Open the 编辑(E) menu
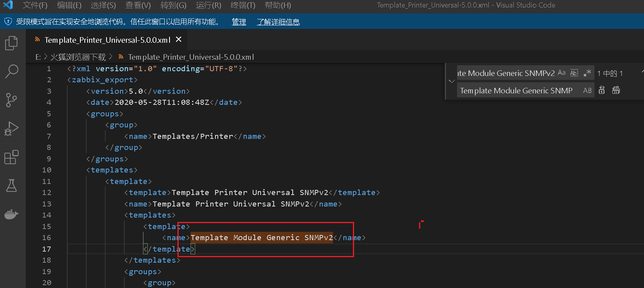 click(x=69, y=5)
